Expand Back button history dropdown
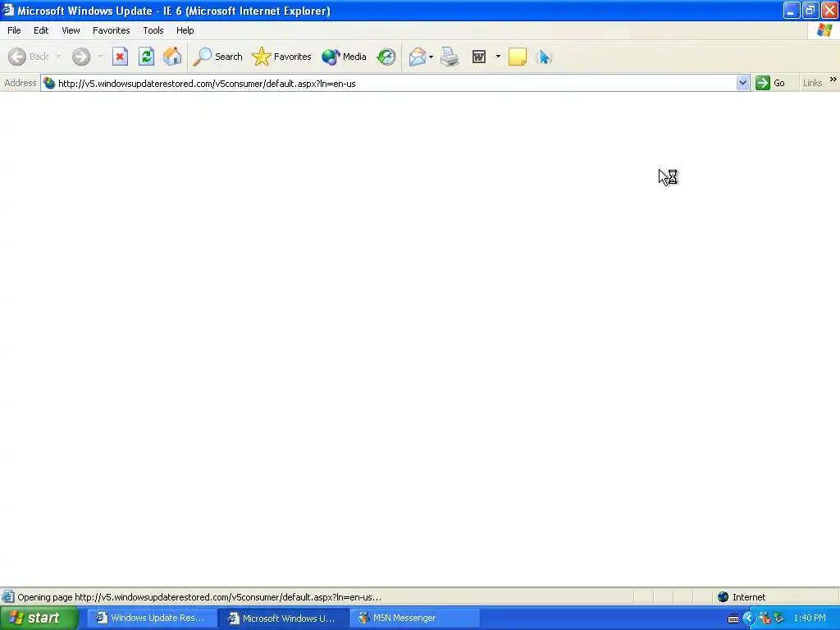The image size is (840, 630). point(58,57)
